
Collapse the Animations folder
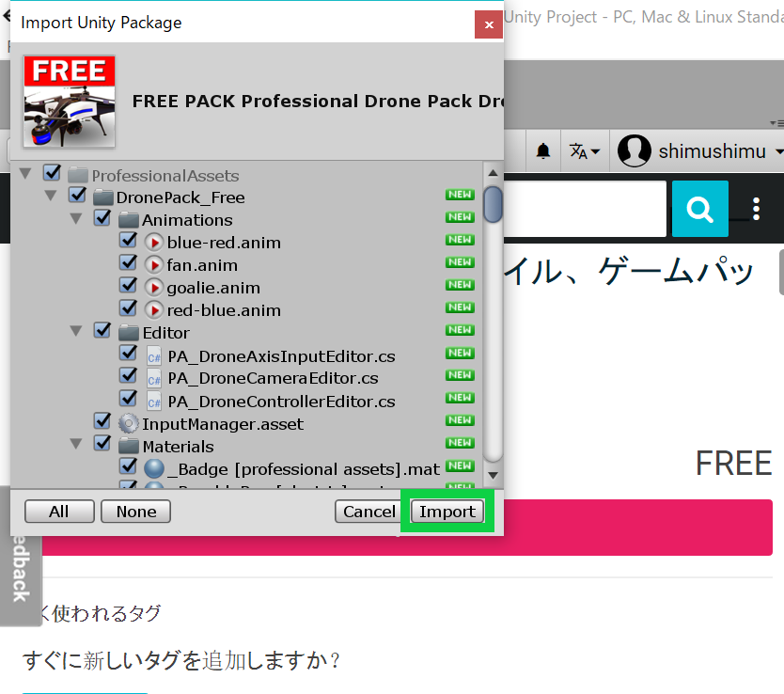pos(77,219)
